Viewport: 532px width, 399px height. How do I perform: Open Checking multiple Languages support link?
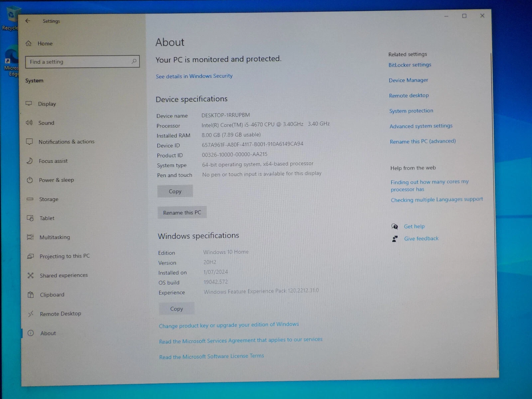click(437, 199)
